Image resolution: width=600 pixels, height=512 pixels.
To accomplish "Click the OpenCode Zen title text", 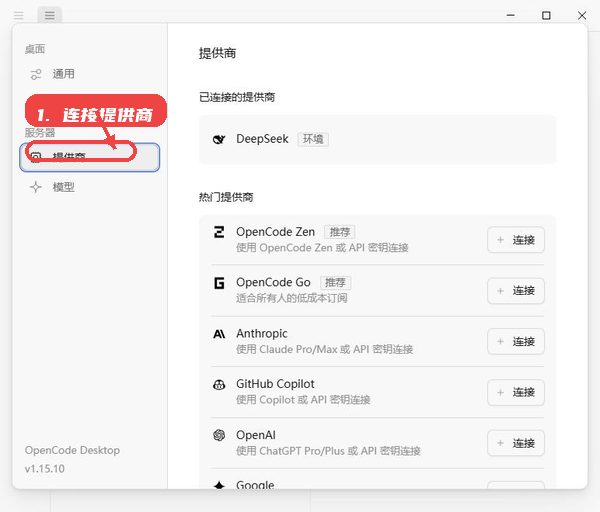I will 276,232.
